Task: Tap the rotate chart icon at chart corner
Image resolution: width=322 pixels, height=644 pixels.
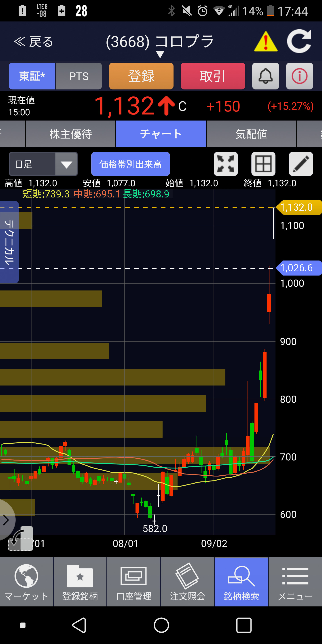Action: click(x=21, y=538)
